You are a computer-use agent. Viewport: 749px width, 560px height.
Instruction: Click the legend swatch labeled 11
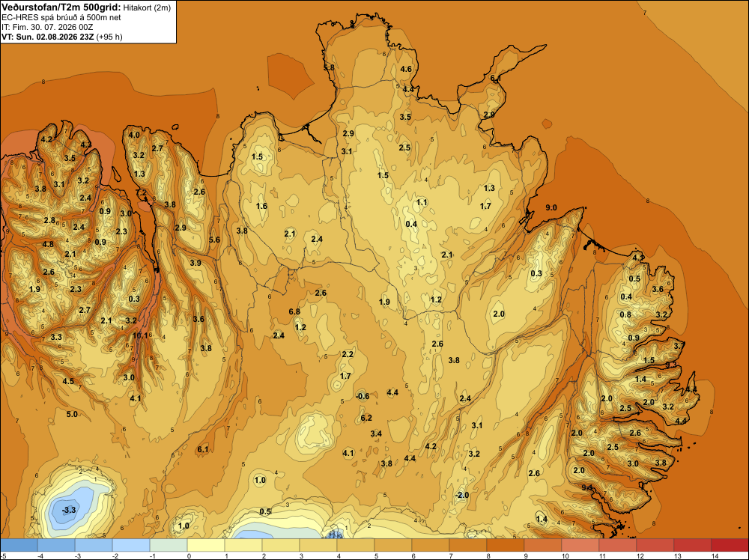(617, 545)
